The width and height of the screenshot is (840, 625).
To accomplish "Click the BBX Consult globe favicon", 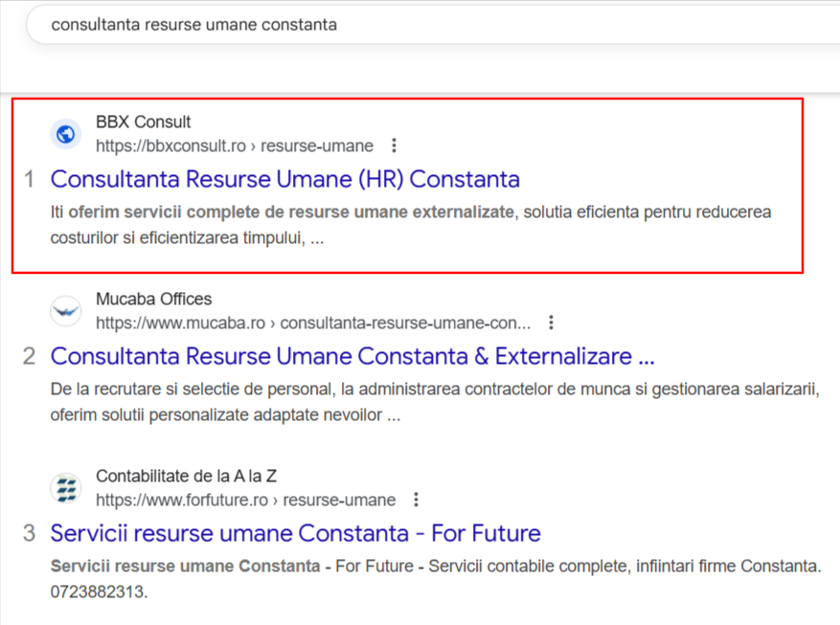I will (x=66, y=134).
